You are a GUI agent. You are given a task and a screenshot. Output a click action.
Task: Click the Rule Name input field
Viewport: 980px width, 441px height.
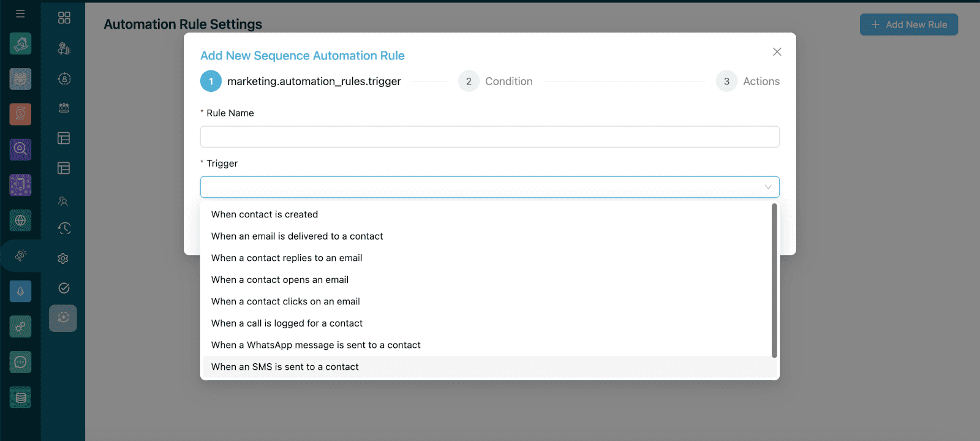click(x=489, y=137)
